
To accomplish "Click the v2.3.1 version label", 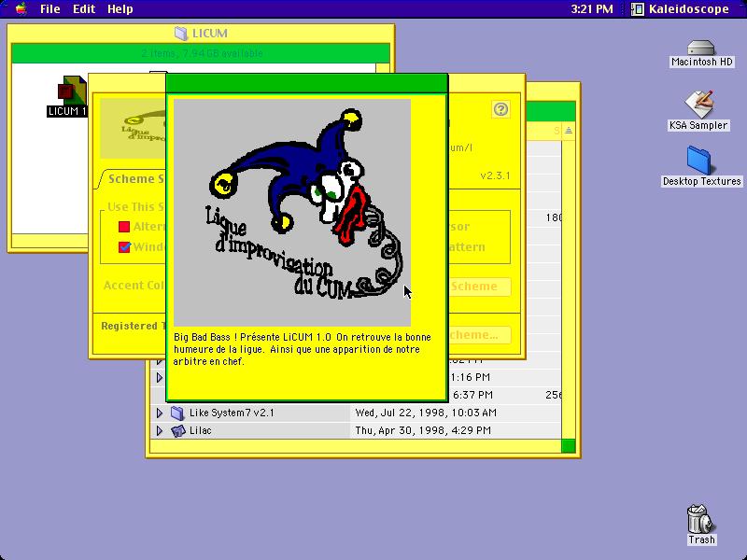I will pos(495,175).
